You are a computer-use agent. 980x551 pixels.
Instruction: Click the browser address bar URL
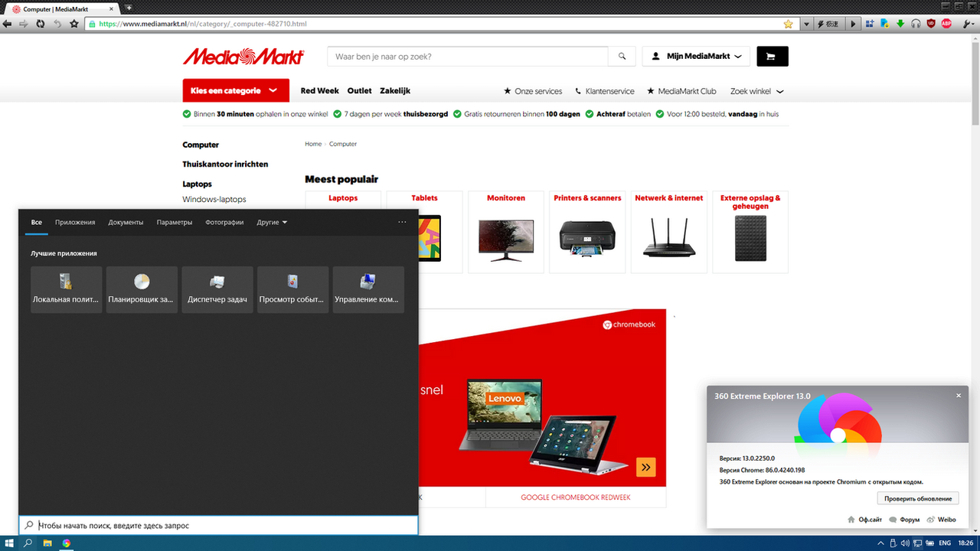(203, 24)
